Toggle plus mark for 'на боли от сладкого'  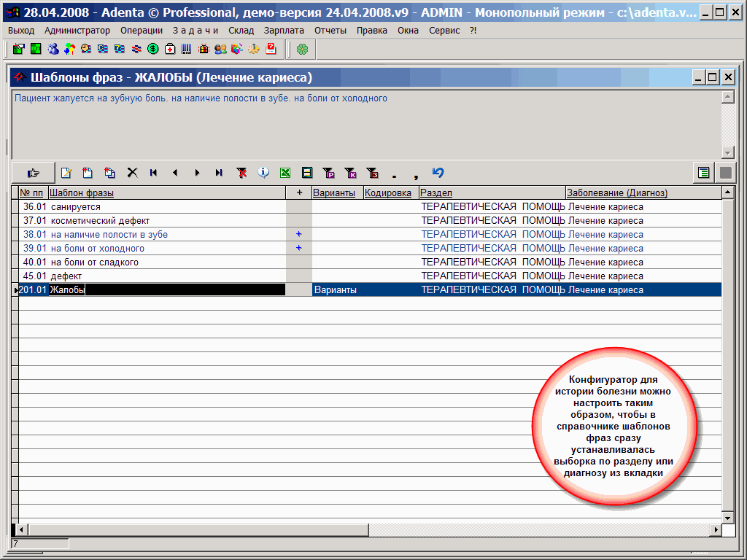click(298, 262)
